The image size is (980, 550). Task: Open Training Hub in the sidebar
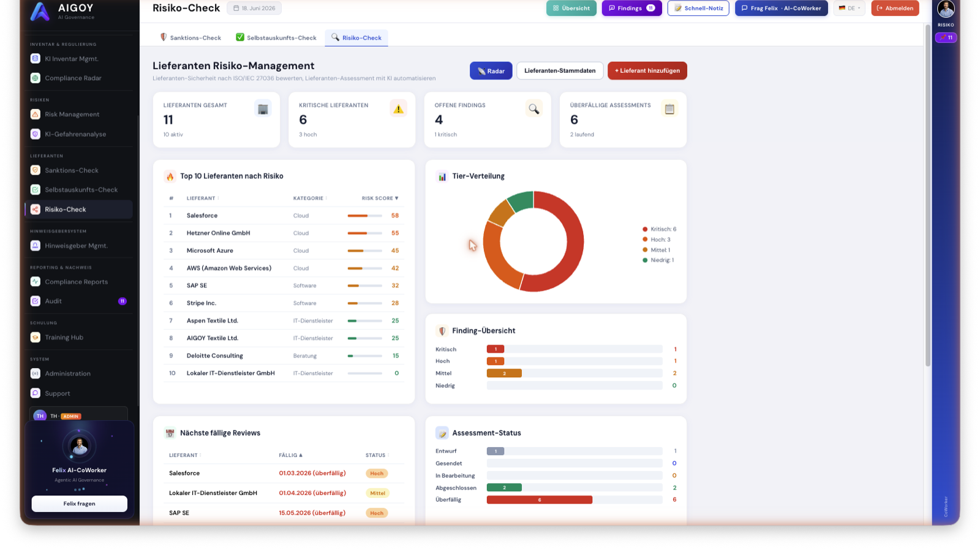tap(79, 337)
